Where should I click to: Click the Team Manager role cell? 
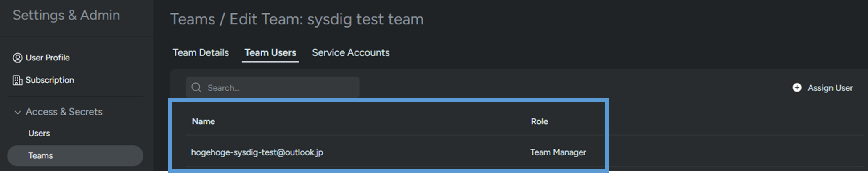click(558, 152)
